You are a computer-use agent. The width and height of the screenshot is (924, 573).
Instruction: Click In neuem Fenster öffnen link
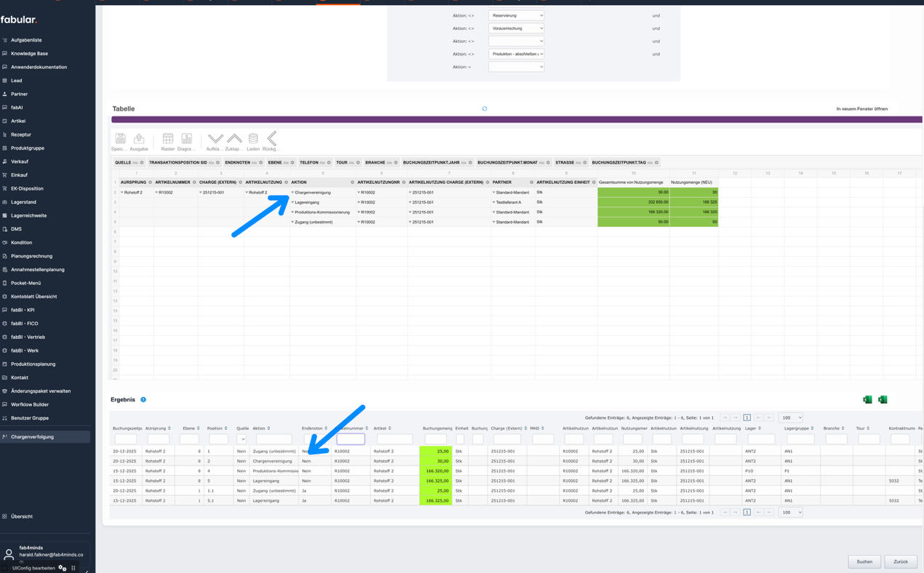[x=861, y=109]
